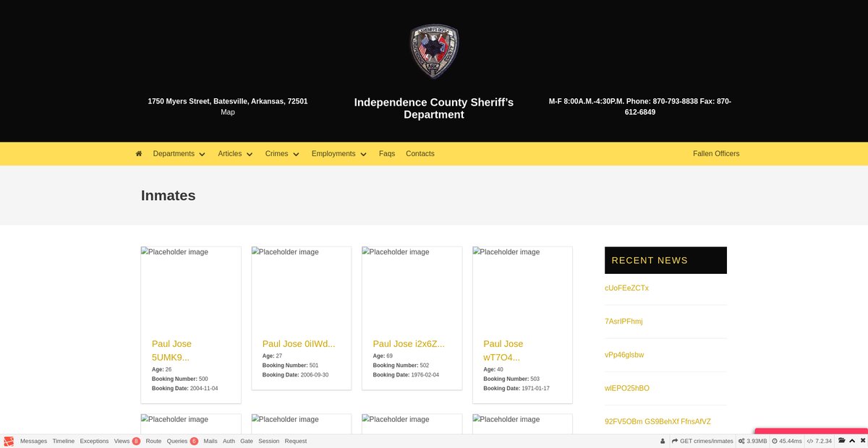Open the Mails debugbar tab

(x=210, y=441)
